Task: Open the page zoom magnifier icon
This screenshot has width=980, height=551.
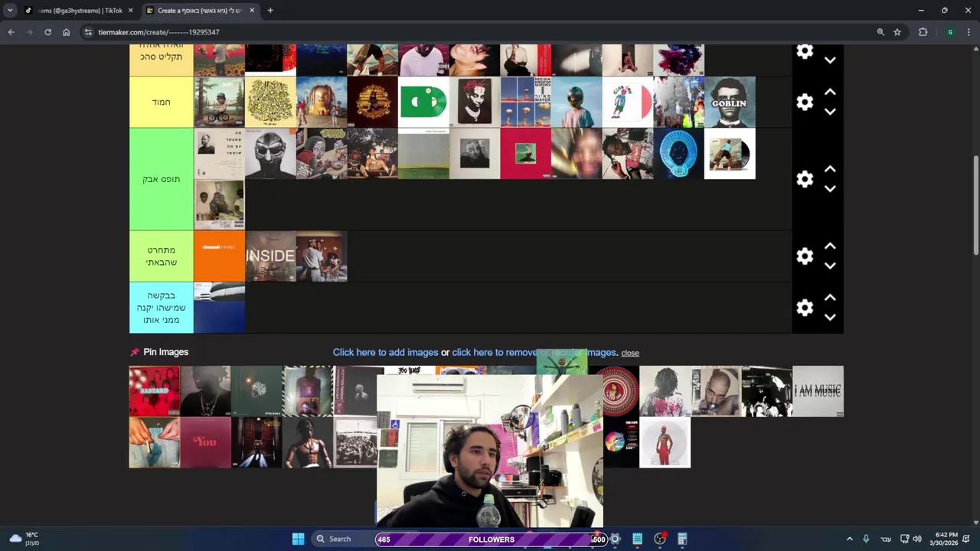Action: pos(880,32)
